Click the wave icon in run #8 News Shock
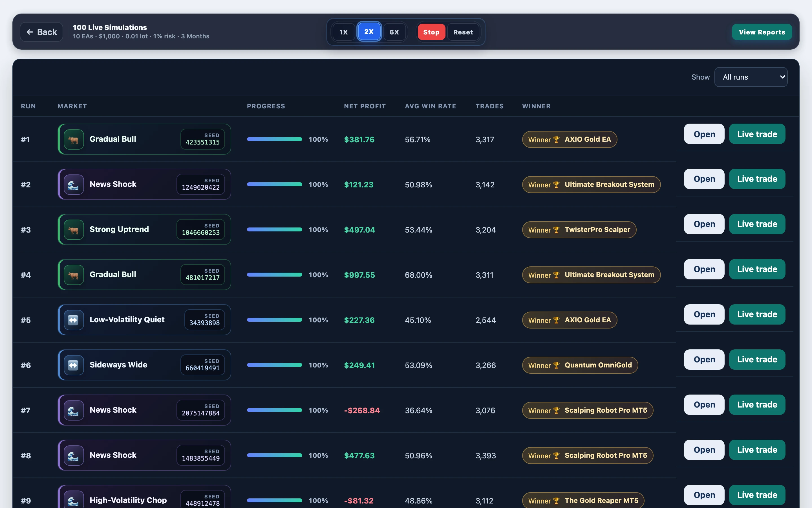Viewport: 812px width, 508px height. 74,455
